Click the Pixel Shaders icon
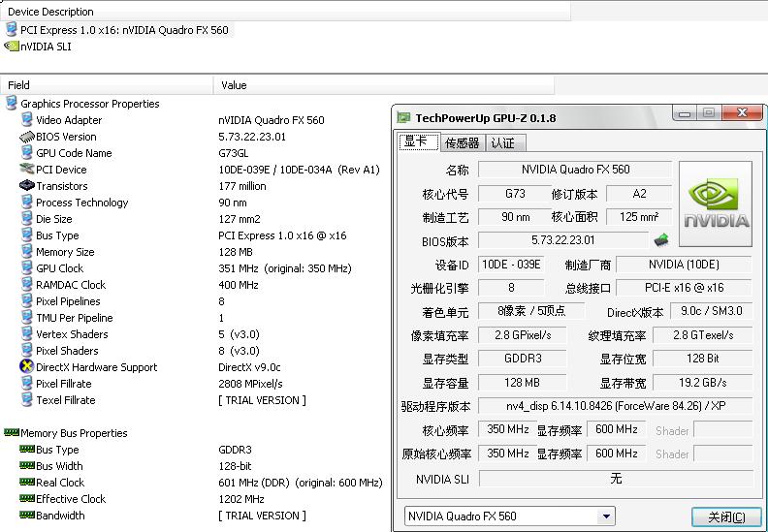The width and height of the screenshot is (768, 532). click(x=26, y=351)
